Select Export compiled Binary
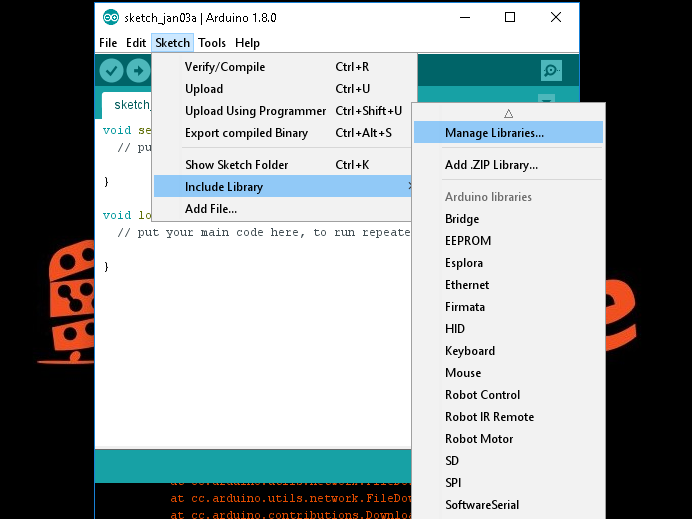Viewport: 692px width, 519px height. tap(282, 133)
